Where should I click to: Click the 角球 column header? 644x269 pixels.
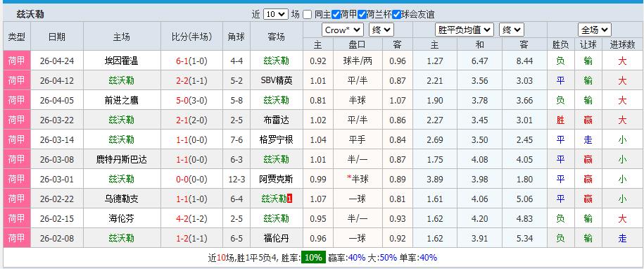point(236,37)
